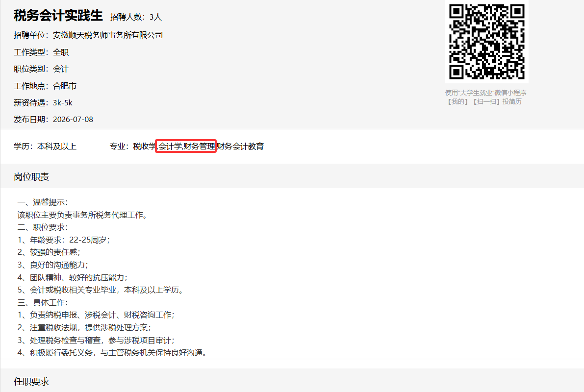Select company name 安徽顺天税务师事务所有限公司
Viewport: 584px width, 392px height.
(x=108, y=35)
